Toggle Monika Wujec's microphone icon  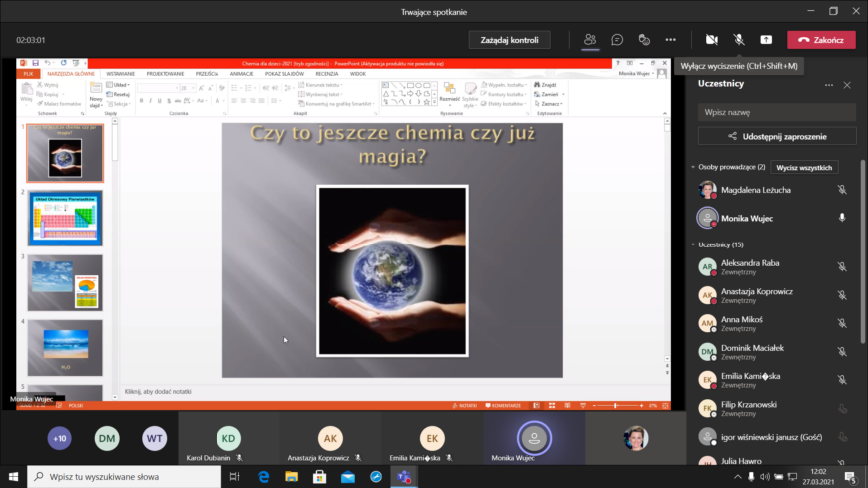(842, 218)
